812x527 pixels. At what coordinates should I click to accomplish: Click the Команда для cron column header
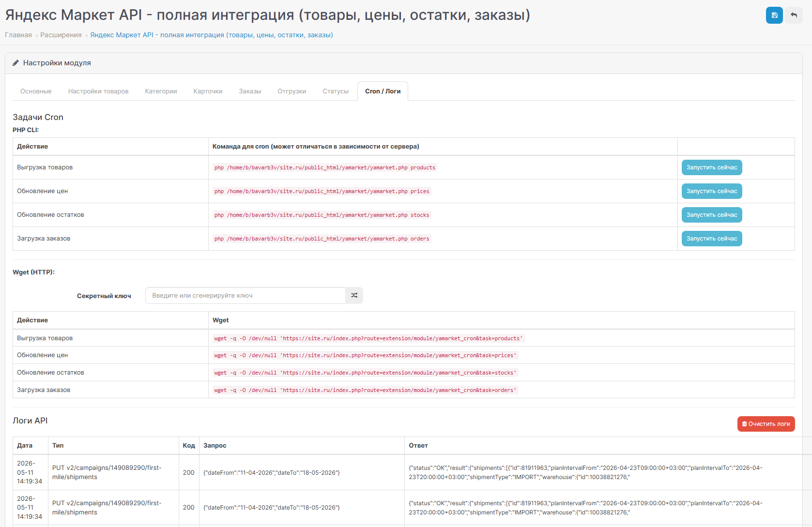click(x=316, y=147)
